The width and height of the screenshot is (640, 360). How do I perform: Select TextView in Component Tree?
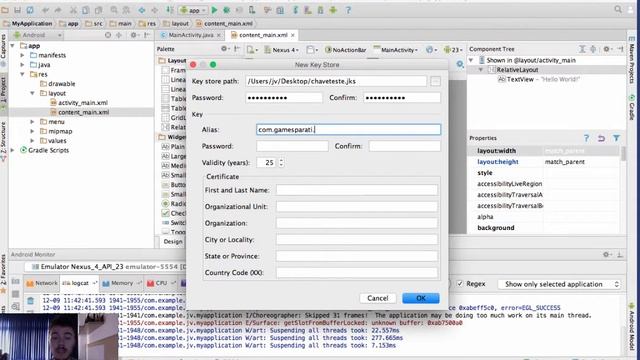(x=520, y=79)
